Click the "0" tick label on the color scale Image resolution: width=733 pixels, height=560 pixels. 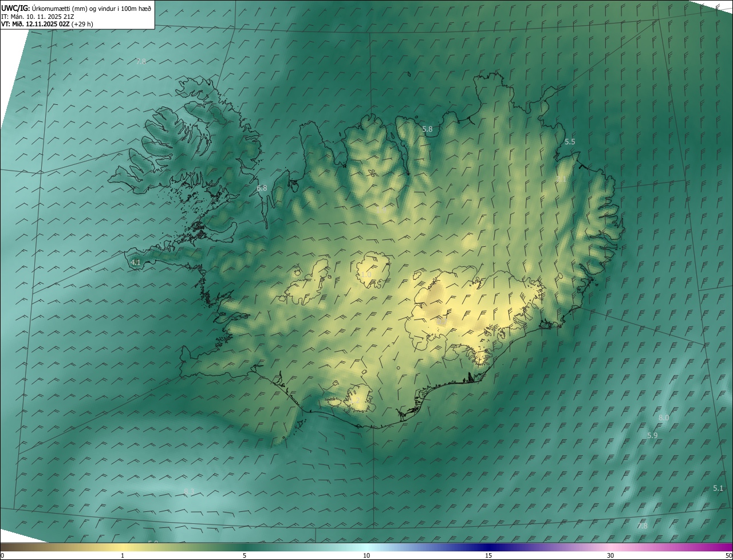click(2, 555)
